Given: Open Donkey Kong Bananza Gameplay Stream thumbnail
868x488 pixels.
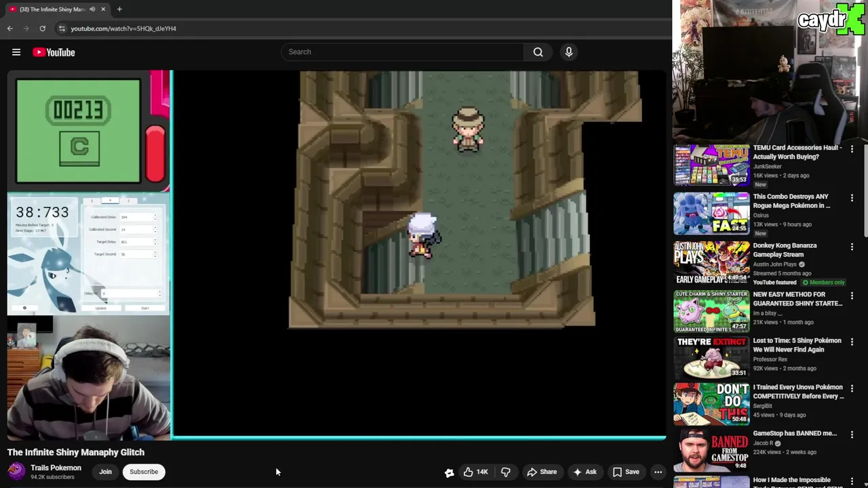Looking at the screenshot, I should (711, 262).
